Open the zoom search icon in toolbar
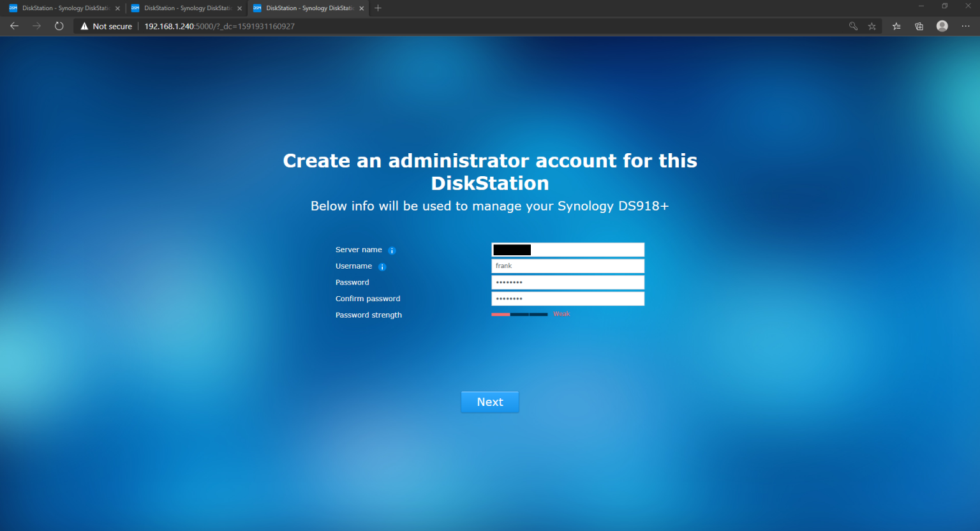980x531 pixels. click(853, 26)
